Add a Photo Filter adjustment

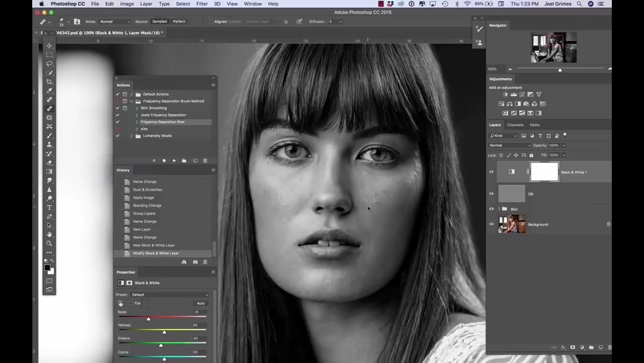(x=526, y=104)
